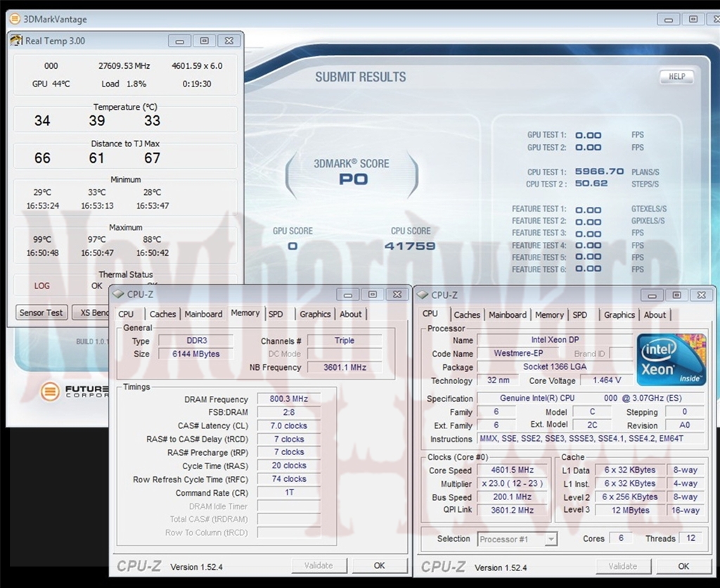720x588 pixels.
Task: Click the 3DMark Score value PO
Action: (x=353, y=179)
